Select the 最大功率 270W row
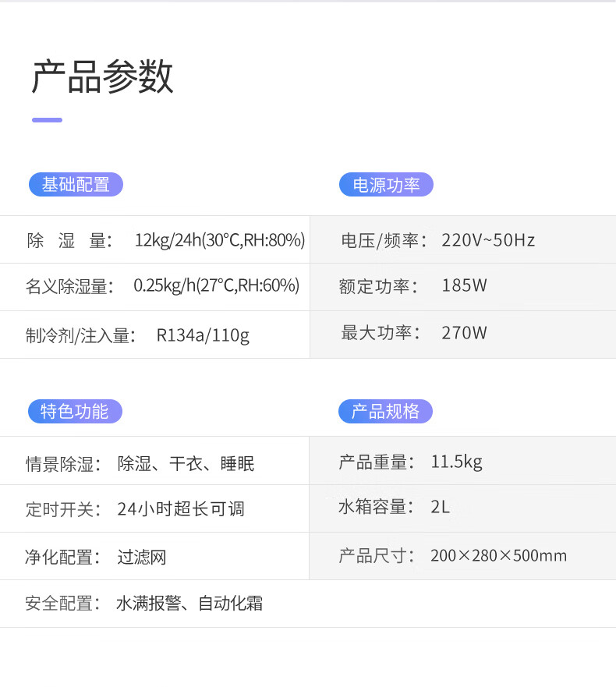The image size is (616, 687). [462, 335]
